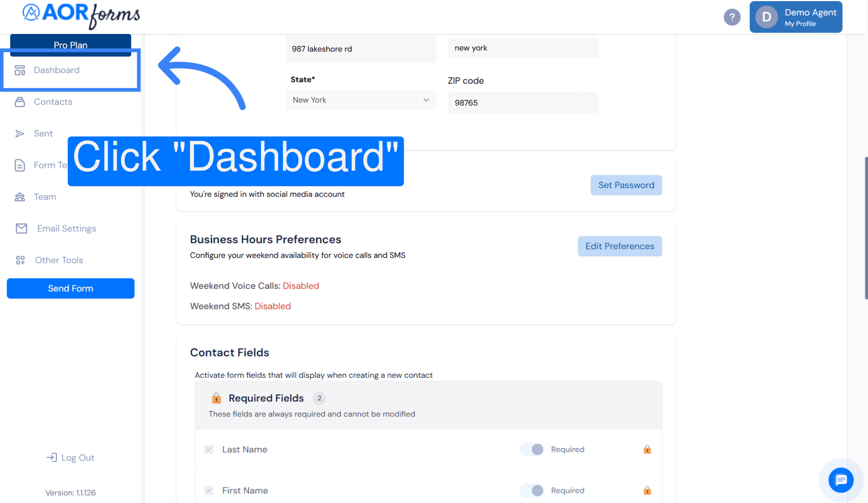This screenshot has width=868, height=503.
Task: Open the Demo Agent My Profile menu
Action: (x=796, y=17)
